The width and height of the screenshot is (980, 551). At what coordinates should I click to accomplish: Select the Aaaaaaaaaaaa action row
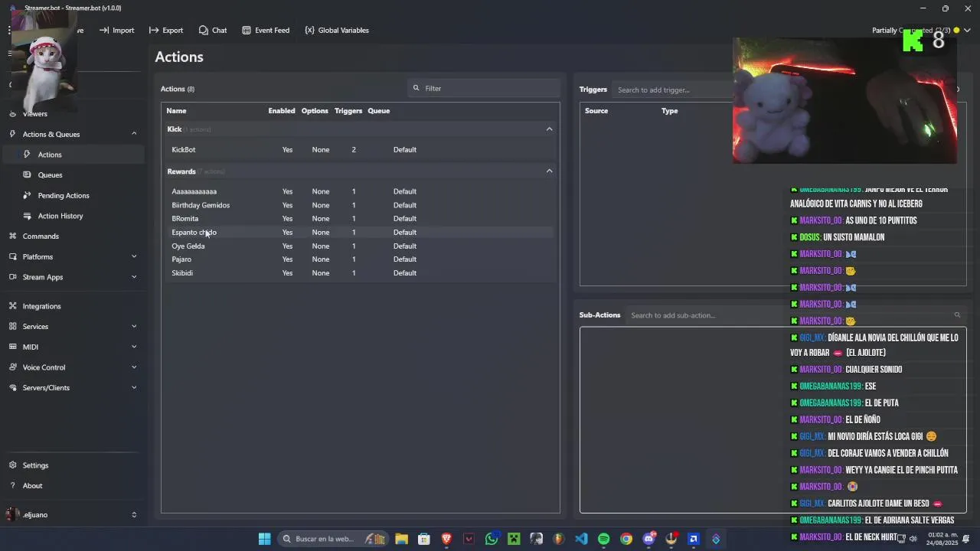click(x=360, y=191)
